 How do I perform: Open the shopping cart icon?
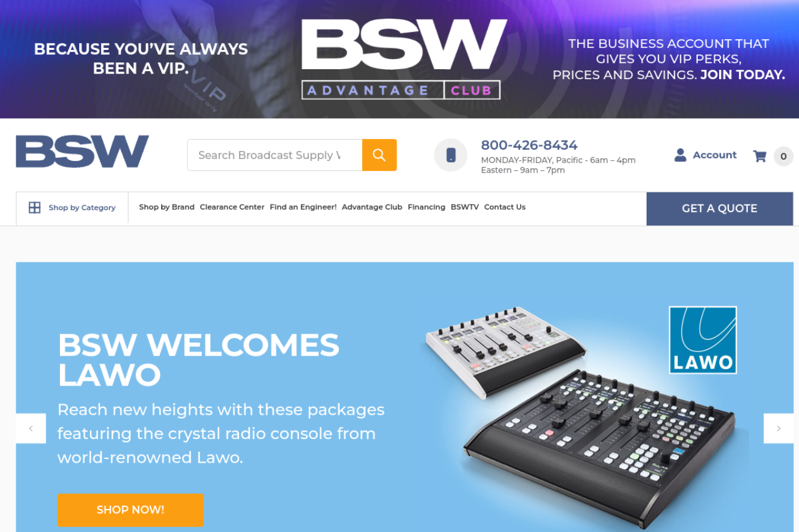[760, 156]
